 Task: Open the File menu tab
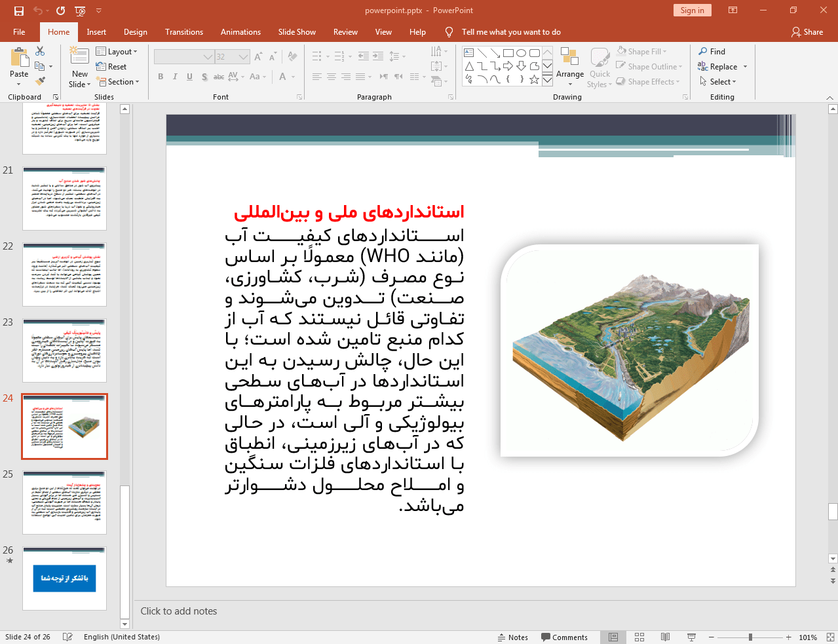pyautogui.click(x=19, y=32)
